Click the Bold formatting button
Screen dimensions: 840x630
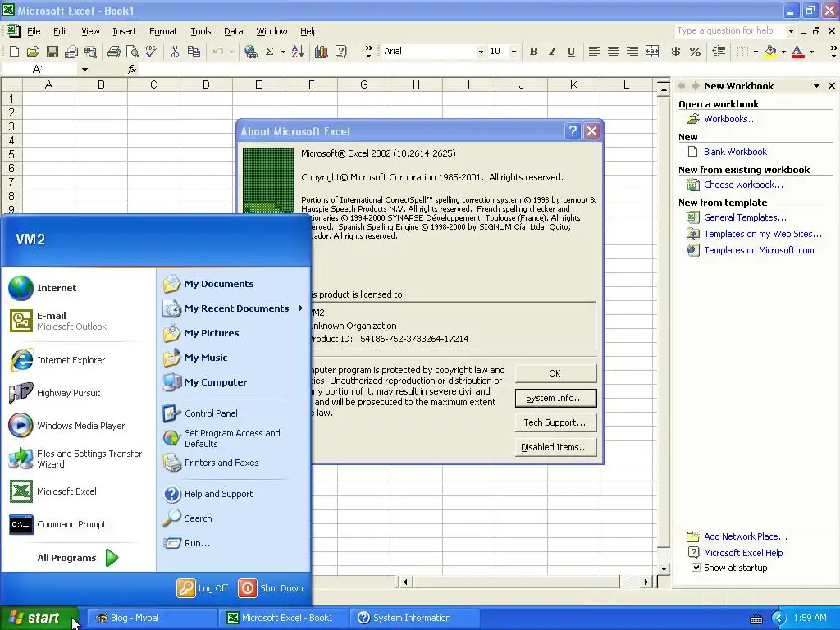(533, 52)
